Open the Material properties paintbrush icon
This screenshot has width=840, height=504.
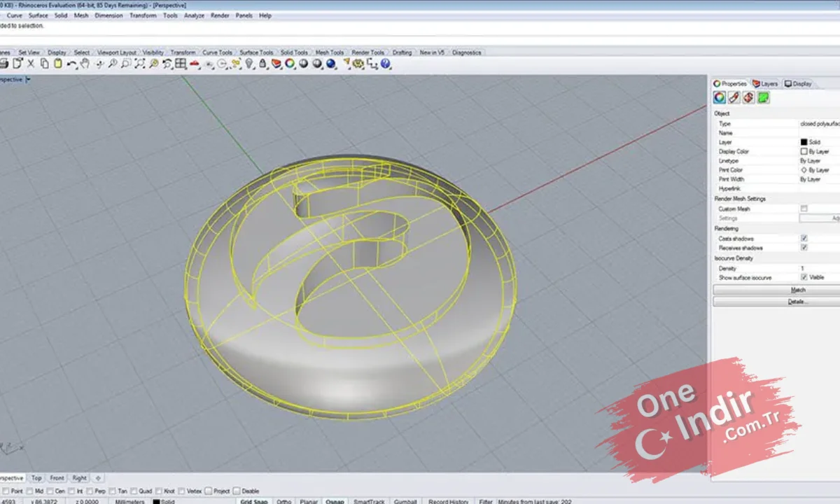click(734, 97)
